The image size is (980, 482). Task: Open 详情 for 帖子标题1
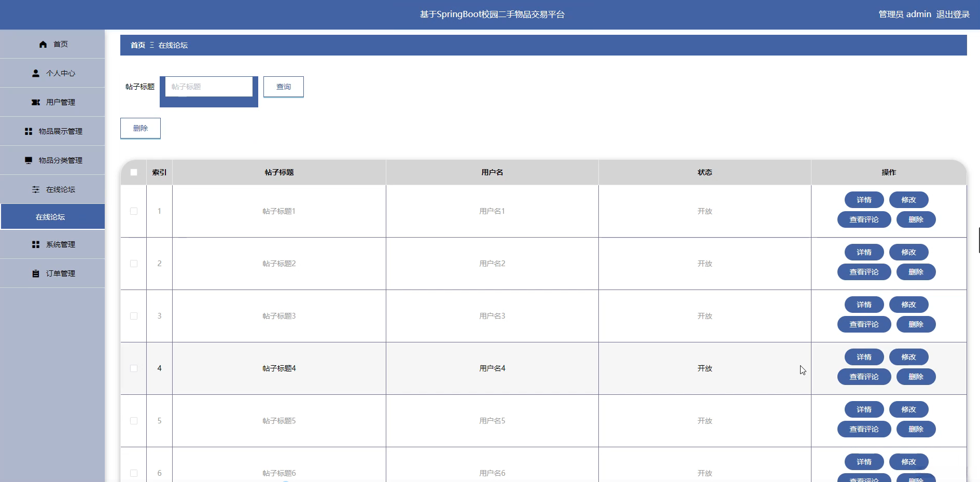click(864, 200)
